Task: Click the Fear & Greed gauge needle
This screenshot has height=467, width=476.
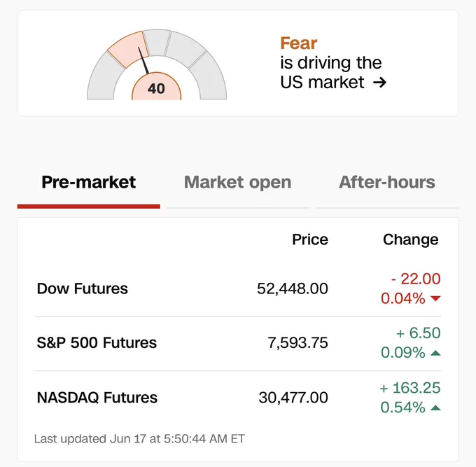Action: pyautogui.click(x=143, y=60)
